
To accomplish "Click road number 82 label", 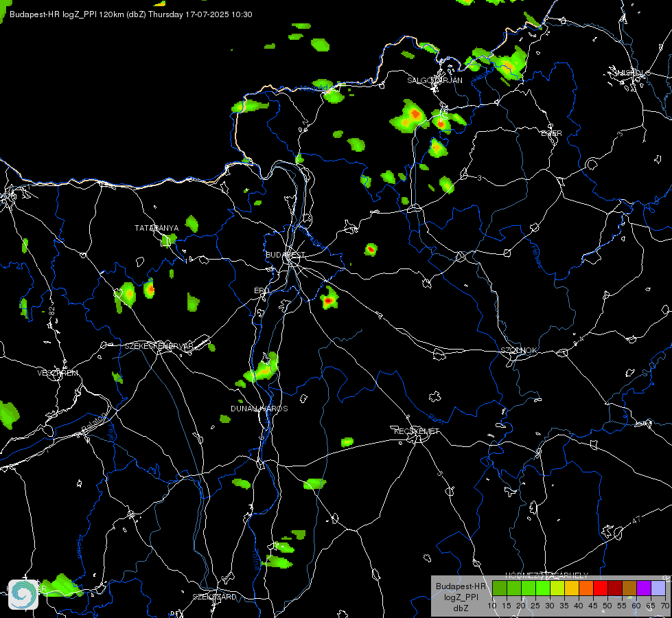I will pyautogui.click(x=52, y=310).
